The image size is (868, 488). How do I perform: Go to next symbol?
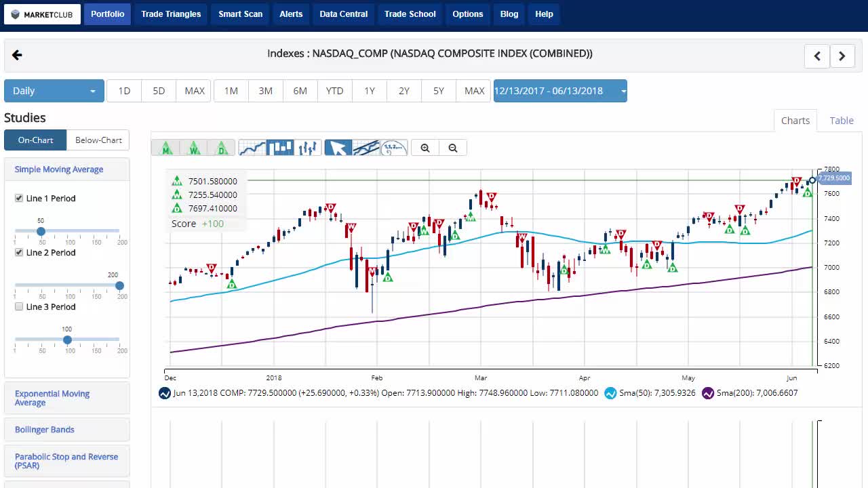[842, 56]
